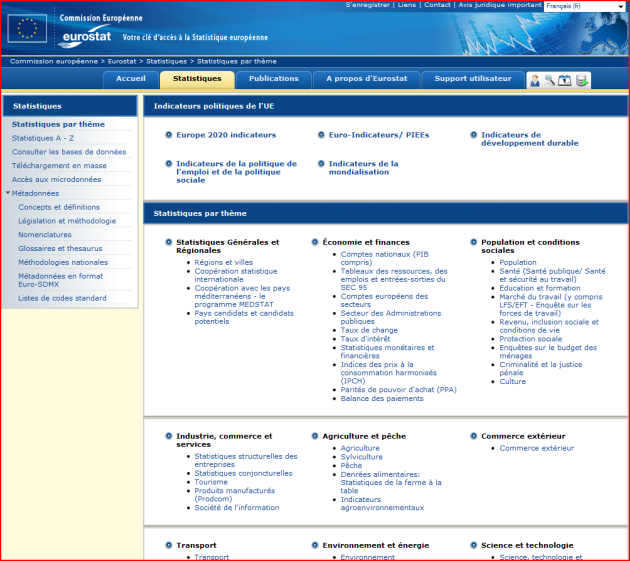630x561 pixels.
Task: Click Commission européenne breadcrumb
Action: tap(54, 61)
